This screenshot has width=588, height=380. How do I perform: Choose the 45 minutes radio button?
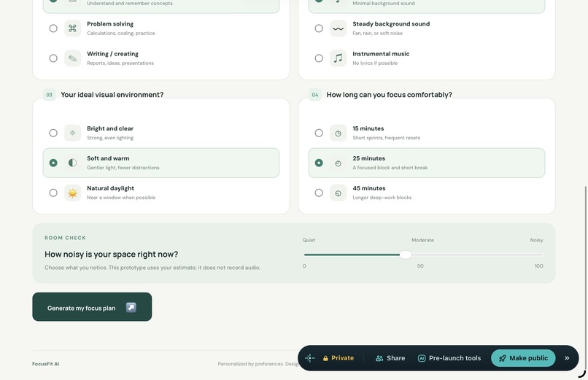point(319,193)
